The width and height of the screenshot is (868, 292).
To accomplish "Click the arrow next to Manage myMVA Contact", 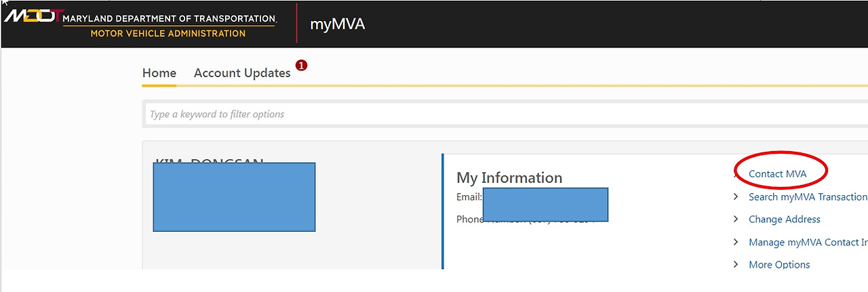I will coord(736,242).
